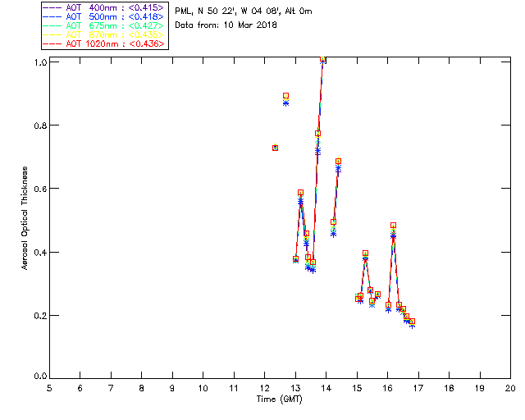Click the AOT 400nm legend entry
This screenshot has width=525, height=420.
103,7
